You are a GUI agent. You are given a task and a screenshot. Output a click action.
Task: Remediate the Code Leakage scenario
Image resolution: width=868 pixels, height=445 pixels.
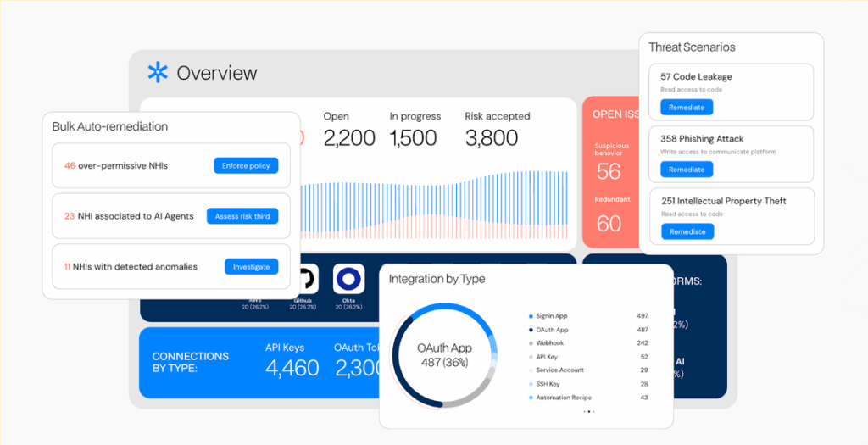[x=687, y=107]
